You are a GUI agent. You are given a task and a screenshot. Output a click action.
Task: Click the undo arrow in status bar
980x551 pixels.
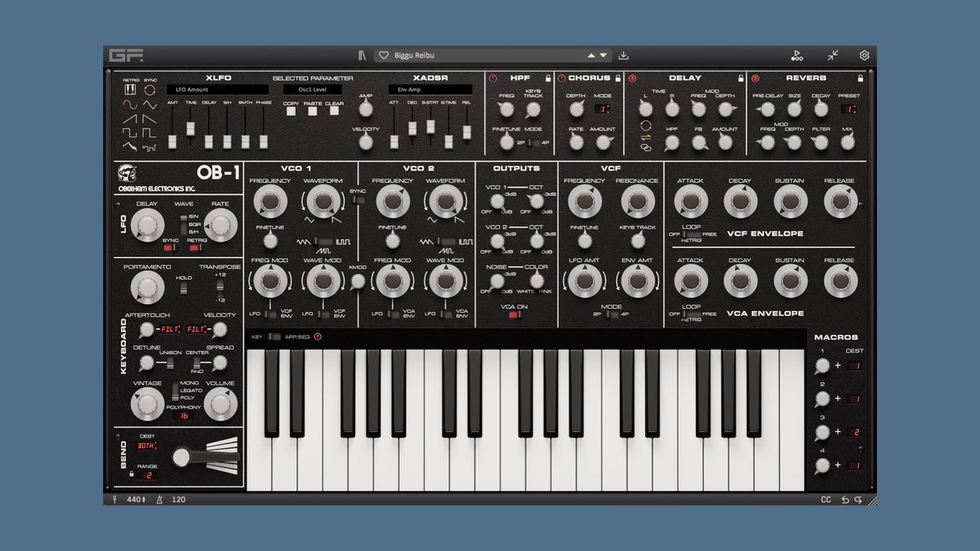pos(846,500)
